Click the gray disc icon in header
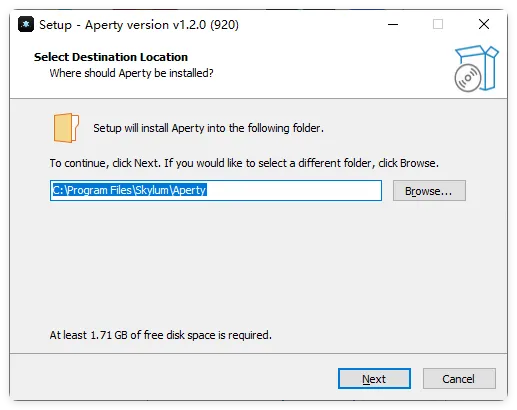 coord(468,78)
